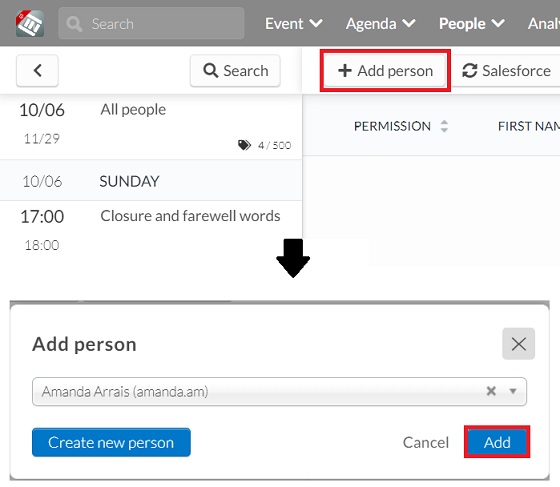
Task: Click the Salesforce sync button
Action: tap(506, 70)
